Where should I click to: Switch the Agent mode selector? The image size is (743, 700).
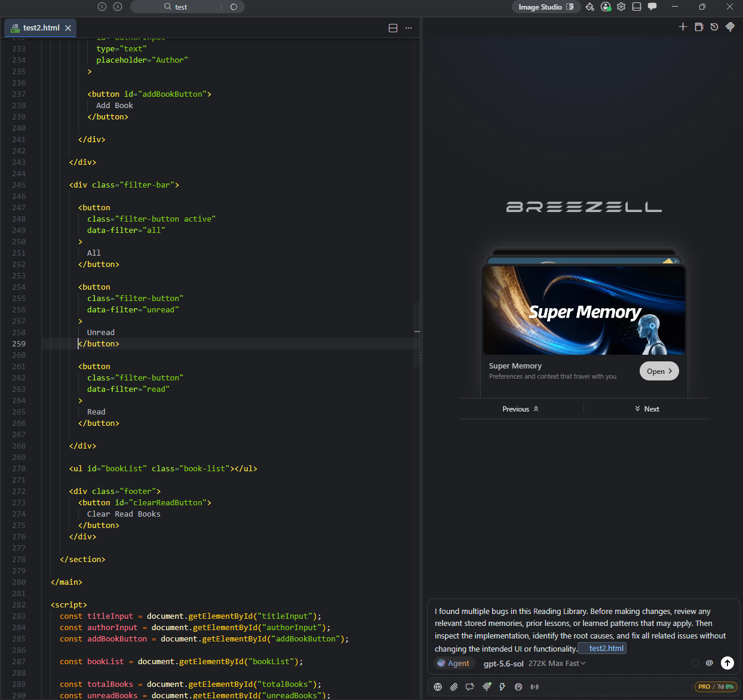coord(454,663)
